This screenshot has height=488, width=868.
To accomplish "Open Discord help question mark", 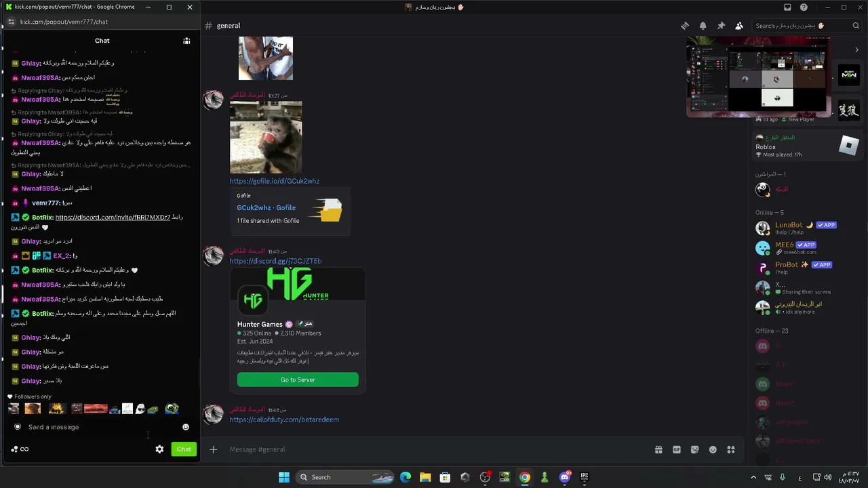I will pyautogui.click(x=804, y=7).
